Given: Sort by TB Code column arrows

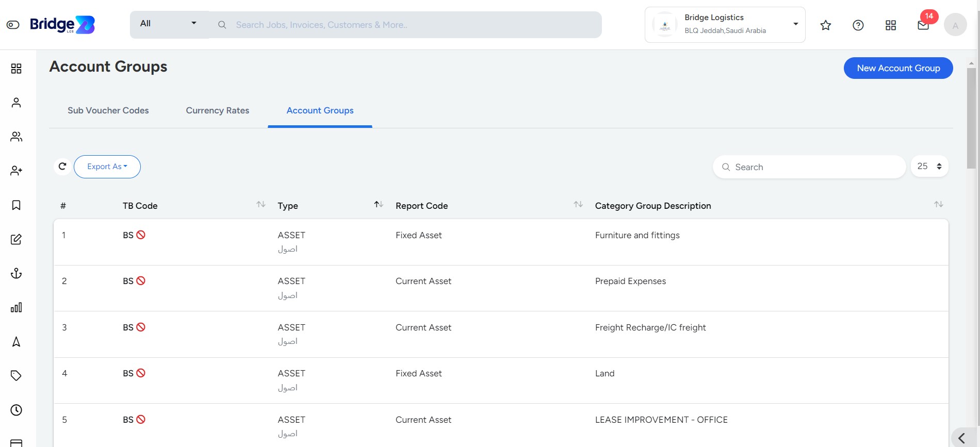Looking at the screenshot, I should 261,205.
